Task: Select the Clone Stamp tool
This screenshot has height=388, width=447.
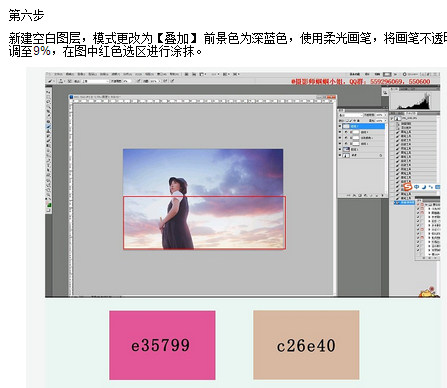Action: (x=49, y=131)
